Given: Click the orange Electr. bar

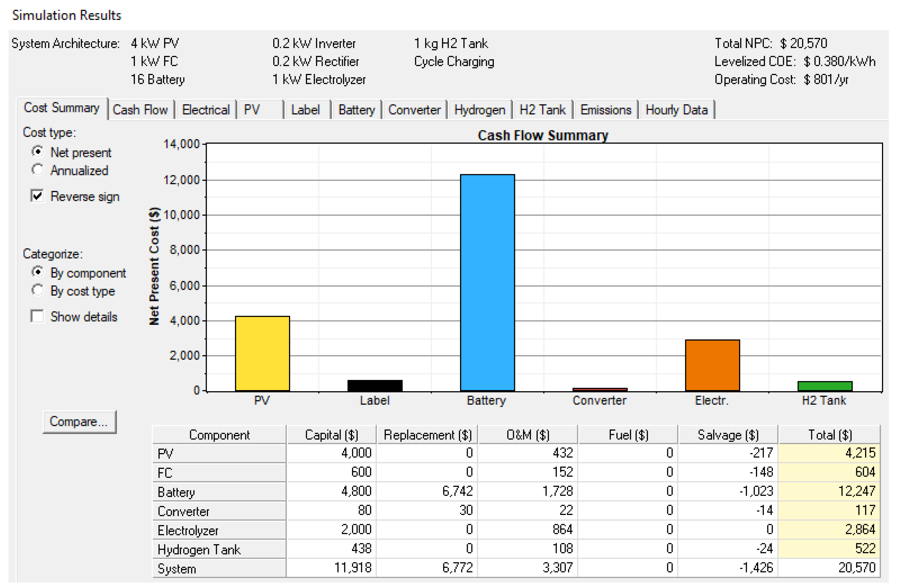Looking at the screenshot, I should (712, 365).
